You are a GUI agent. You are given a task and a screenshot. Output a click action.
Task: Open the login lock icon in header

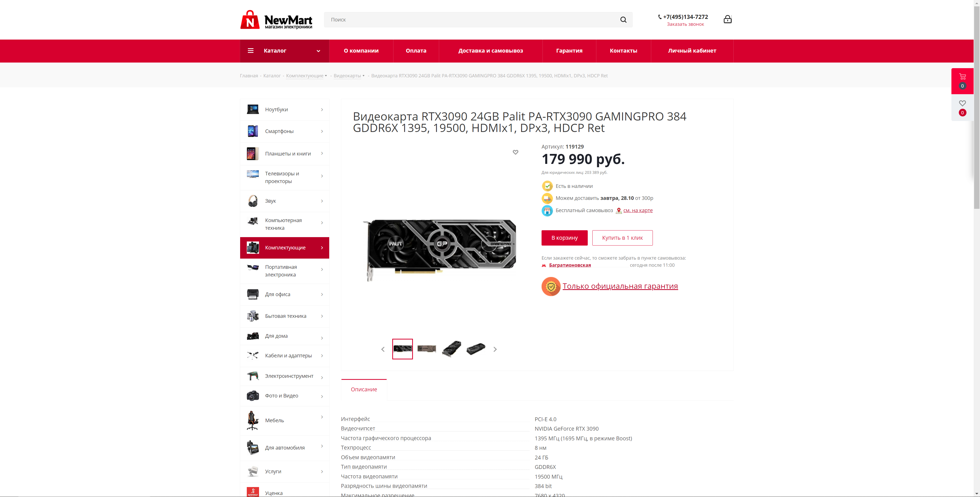click(727, 19)
